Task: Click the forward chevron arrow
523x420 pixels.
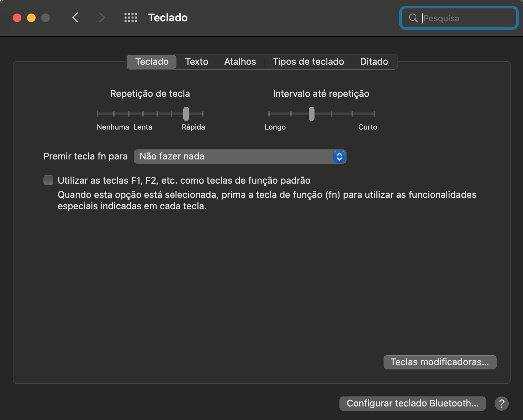Action: click(102, 17)
